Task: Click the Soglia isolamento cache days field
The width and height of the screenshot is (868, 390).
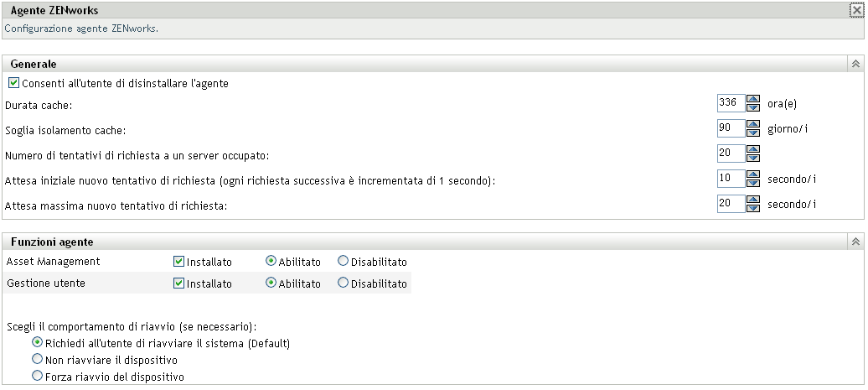Action: (731, 128)
